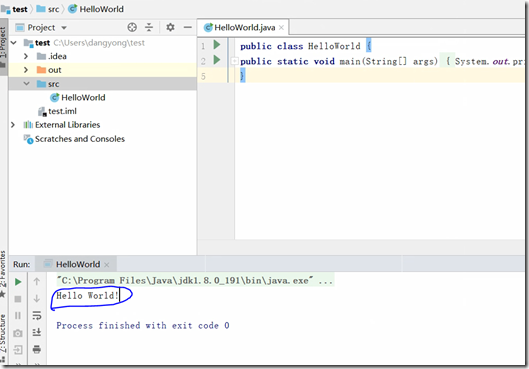This screenshot has width=529, height=369.
Task: Click Up the stack trace arrow
Action: click(x=37, y=281)
